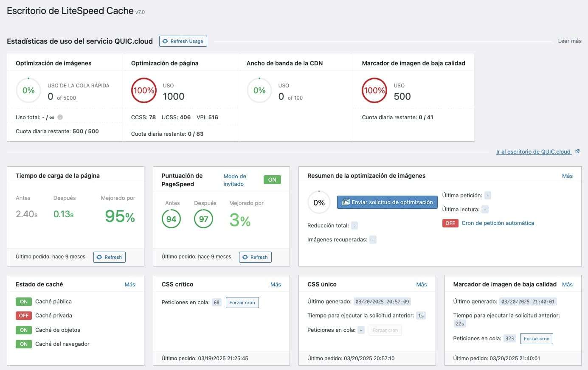588x370 pixels.
Task: Toggle the Caché de objetos ON badge
Action: pyautogui.click(x=24, y=330)
